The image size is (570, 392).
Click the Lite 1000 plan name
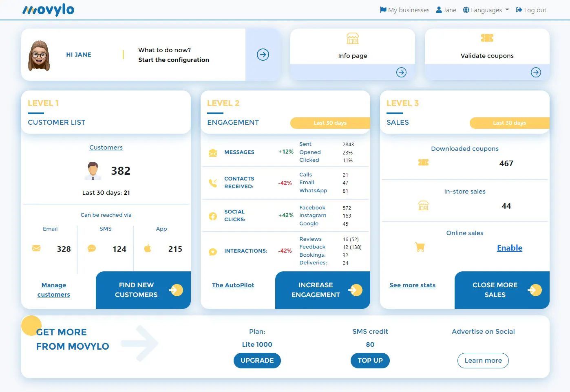click(257, 344)
